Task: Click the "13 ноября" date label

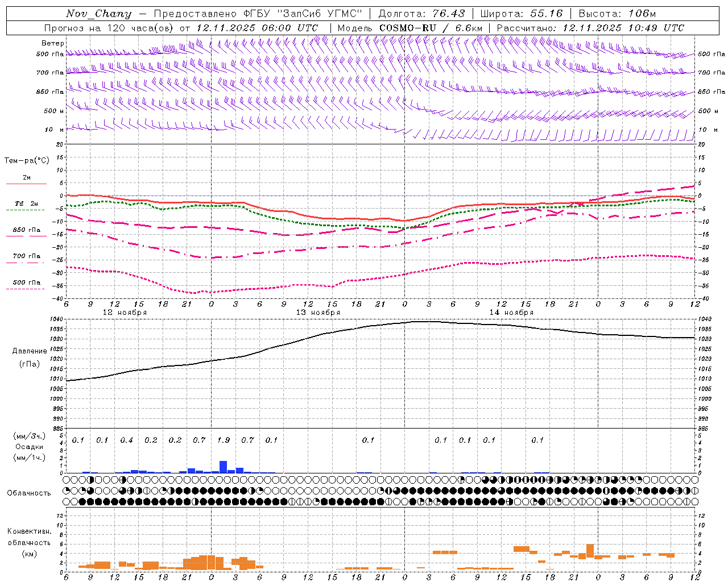Action: pos(318,313)
